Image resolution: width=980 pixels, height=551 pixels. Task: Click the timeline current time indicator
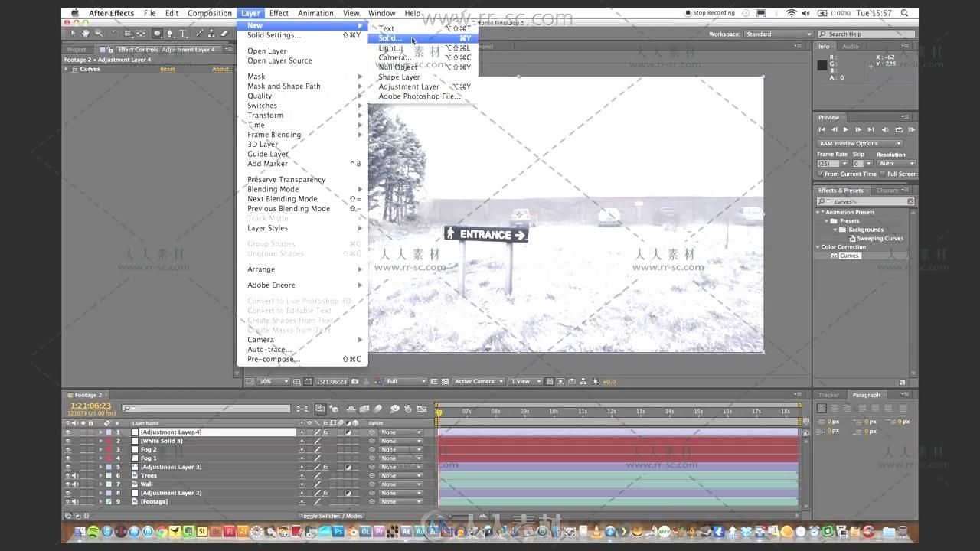439,412
